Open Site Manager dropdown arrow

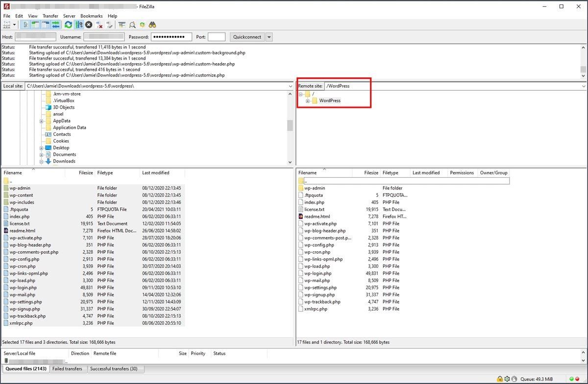coord(14,24)
